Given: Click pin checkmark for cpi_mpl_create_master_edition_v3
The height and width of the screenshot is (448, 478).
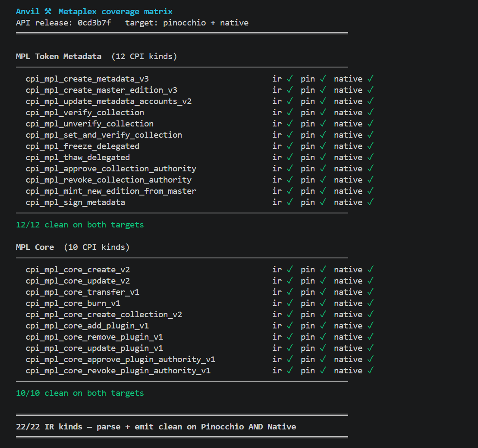Looking at the screenshot, I should point(323,90).
